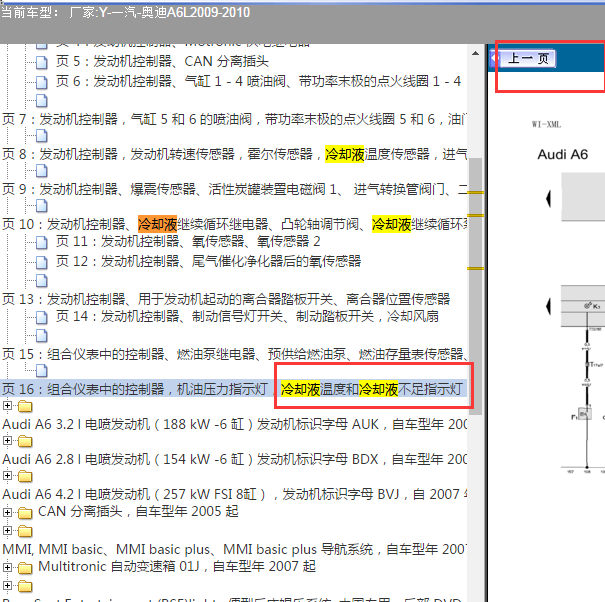Click the Audi A6 heading in the diagram
This screenshot has width=605, height=602.
[563, 154]
